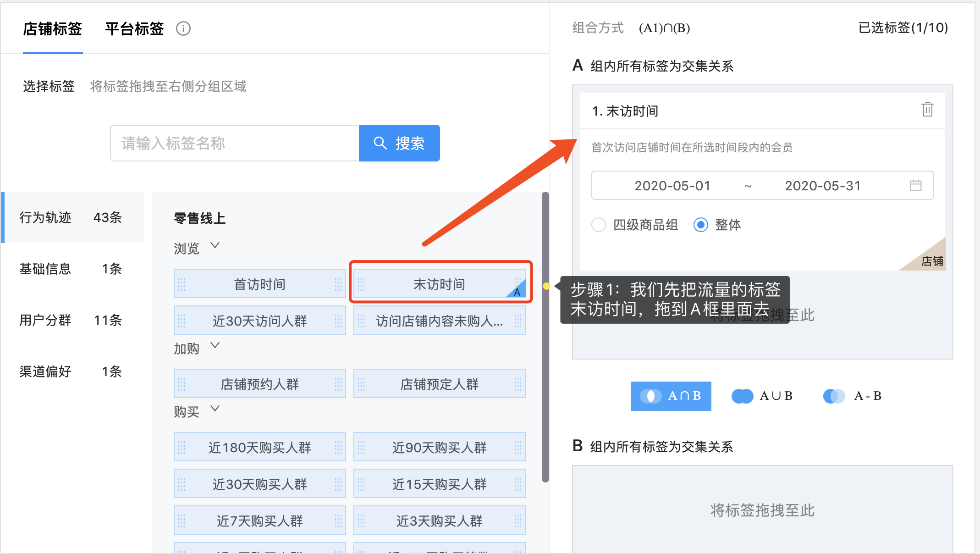Collapse the 浏览 section chevron
980x554 pixels.
[215, 245]
